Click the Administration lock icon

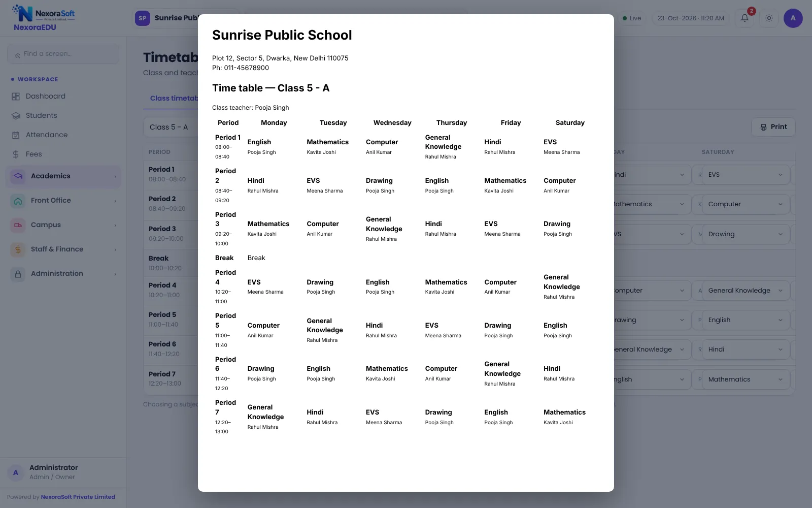[x=18, y=274]
